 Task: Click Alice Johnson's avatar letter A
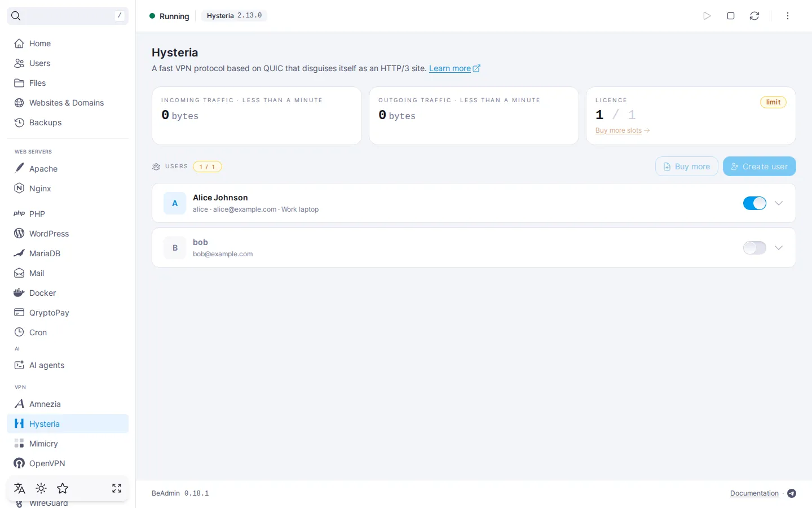coord(175,203)
